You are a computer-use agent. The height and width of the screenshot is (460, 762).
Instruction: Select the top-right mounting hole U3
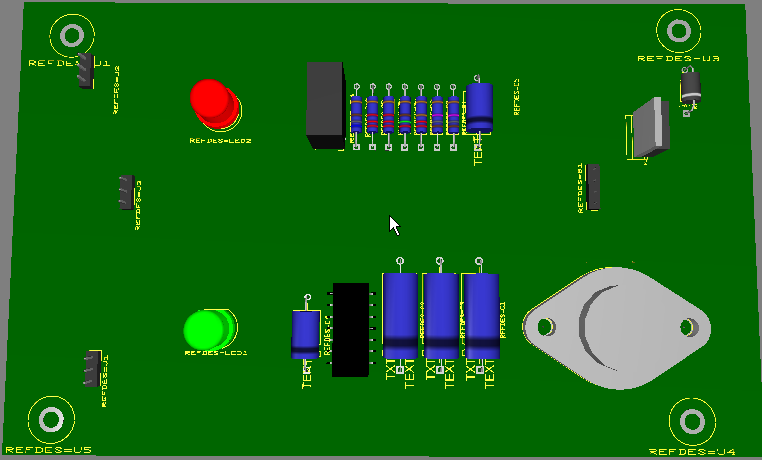pos(680,30)
